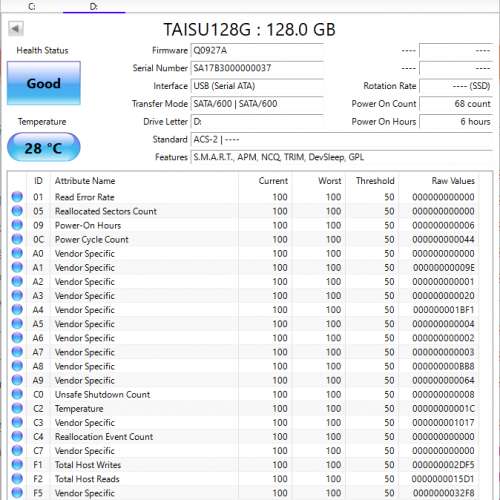Image resolution: width=500 pixels, height=500 pixels.
Task: Click the Attribute Name column header
Action: pyautogui.click(x=85, y=181)
